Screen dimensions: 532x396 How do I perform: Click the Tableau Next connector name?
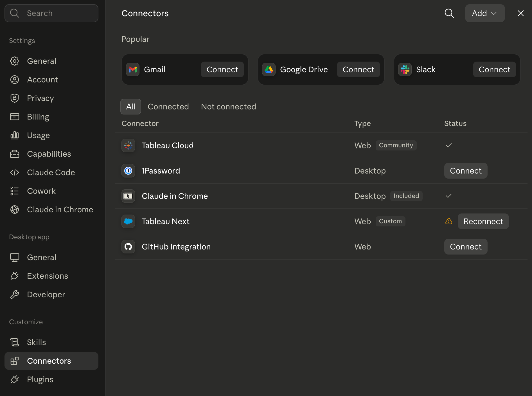(166, 221)
